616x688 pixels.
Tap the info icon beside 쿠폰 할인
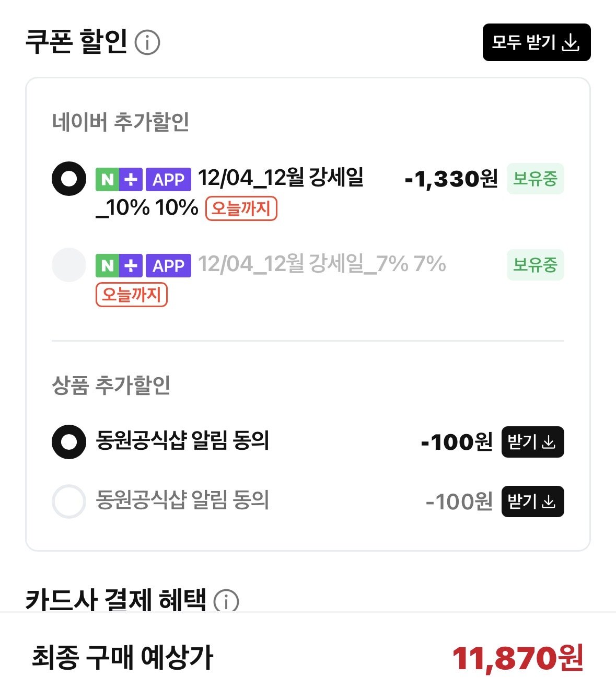[147, 42]
